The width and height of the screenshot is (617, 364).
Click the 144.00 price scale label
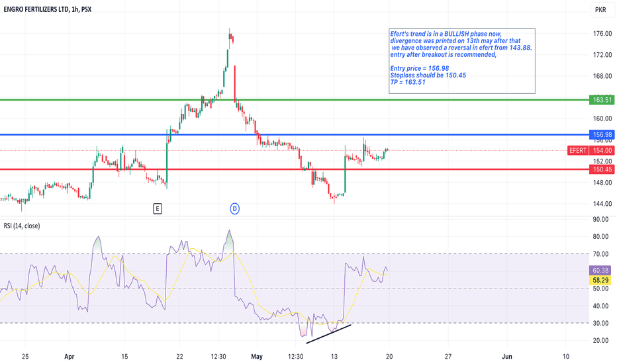[602, 204]
